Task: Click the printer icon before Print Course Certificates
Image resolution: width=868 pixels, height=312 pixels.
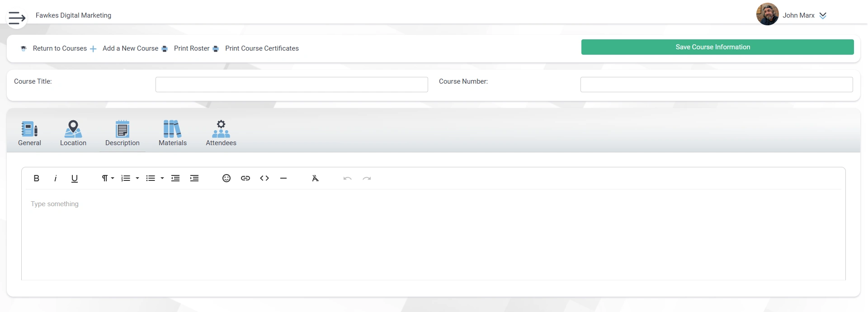Action: (x=216, y=49)
